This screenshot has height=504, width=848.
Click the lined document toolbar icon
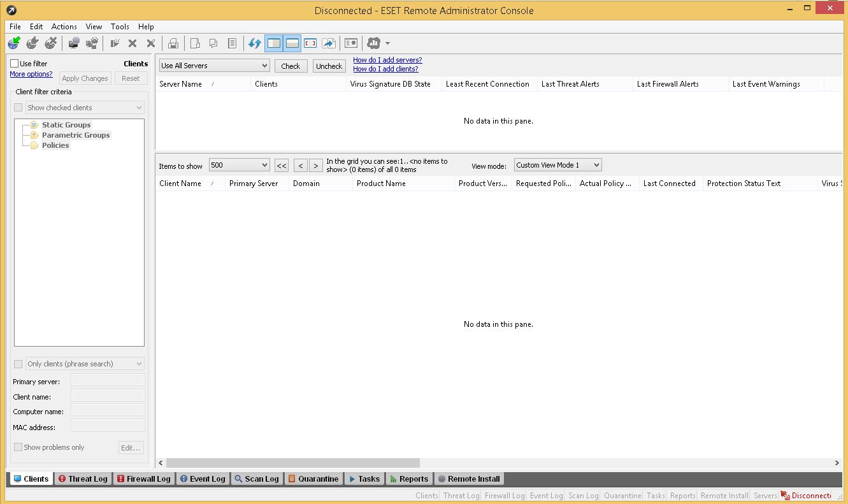233,43
